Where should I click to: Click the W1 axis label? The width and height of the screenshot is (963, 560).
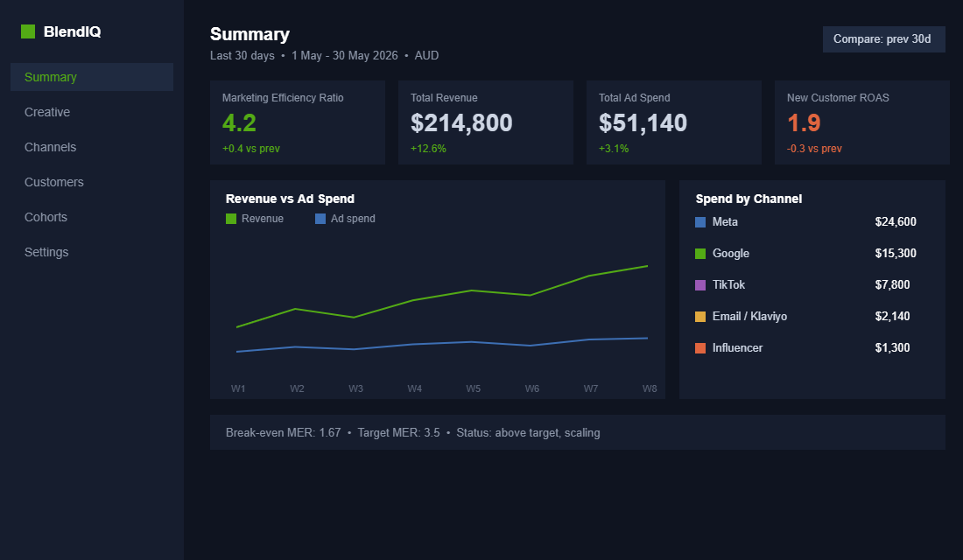click(237, 388)
